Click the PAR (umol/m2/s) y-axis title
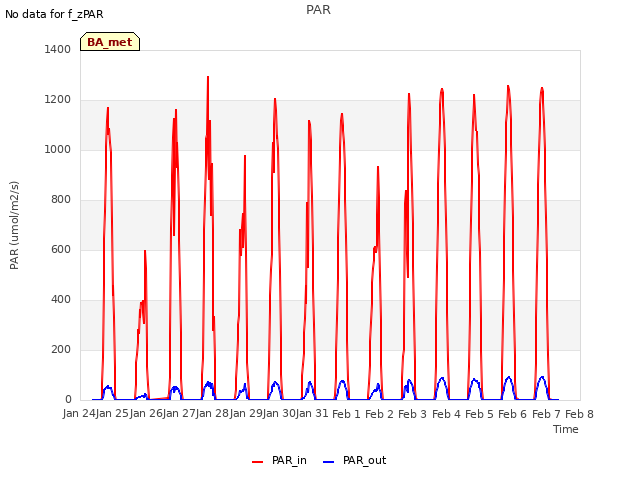This screenshot has height=480, width=640. [x=14, y=225]
